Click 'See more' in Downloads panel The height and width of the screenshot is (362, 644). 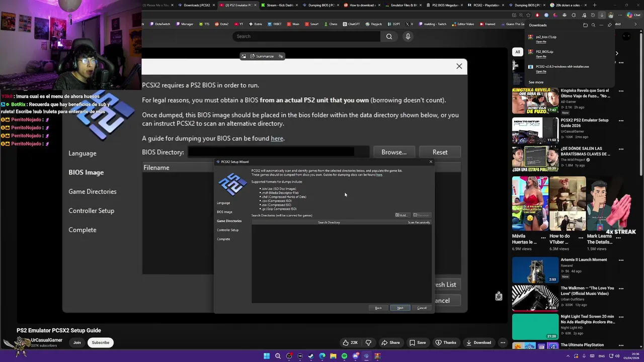click(x=536, y=82)
